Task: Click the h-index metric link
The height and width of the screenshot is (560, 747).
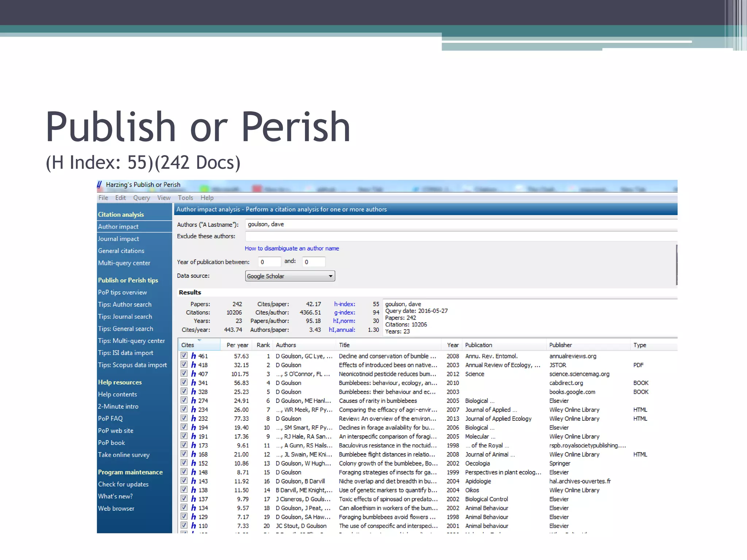Action: click(344, 304)
